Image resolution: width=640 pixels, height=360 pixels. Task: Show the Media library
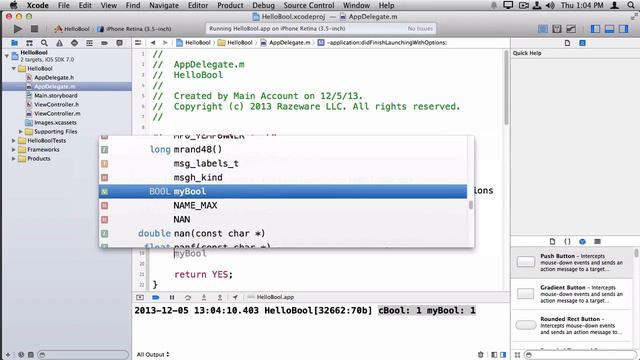598,241
